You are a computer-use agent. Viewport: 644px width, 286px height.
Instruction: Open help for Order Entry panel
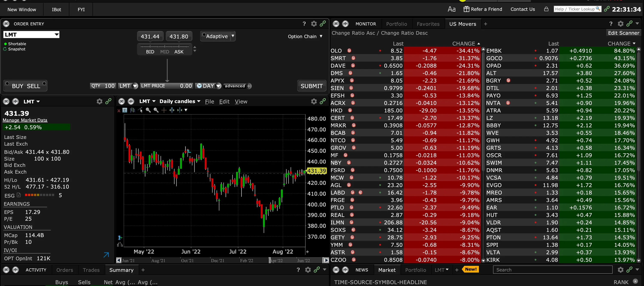pos(304,24)
